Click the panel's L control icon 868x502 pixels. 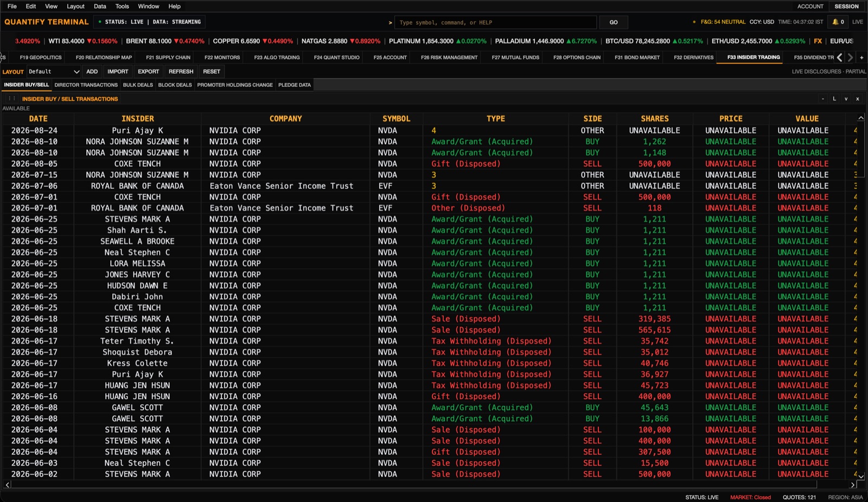pos(834,99)
